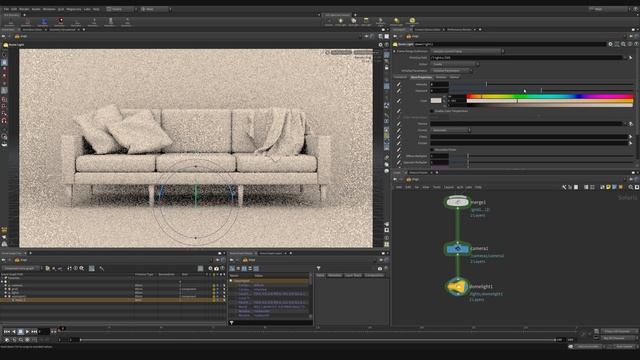Enable the Color Temperature checkbox
This screenshot has height=360, width=640.
432,111
